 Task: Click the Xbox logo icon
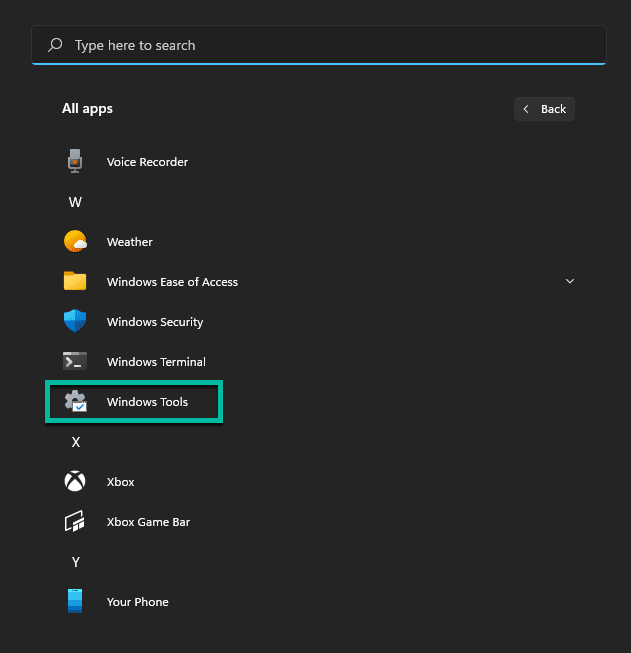[x=75, y=481]
